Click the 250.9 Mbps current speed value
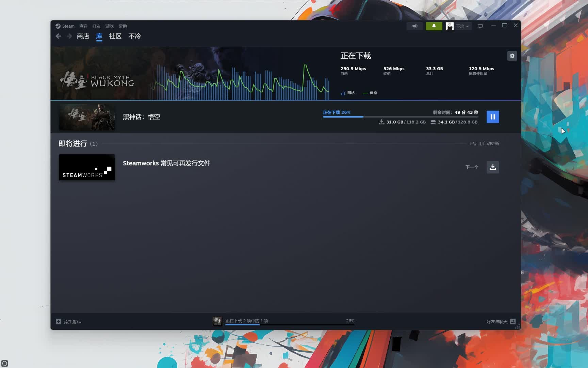The image size is (588, 368). (x=353, y=68)
